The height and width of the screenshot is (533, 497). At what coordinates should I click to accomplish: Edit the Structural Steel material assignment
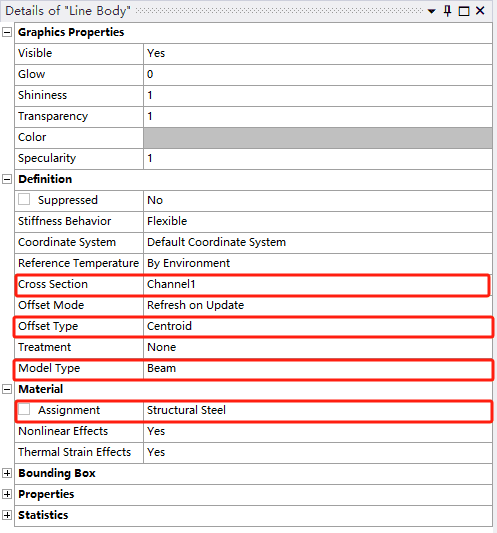pyautogui.click(x=318, y=410)
